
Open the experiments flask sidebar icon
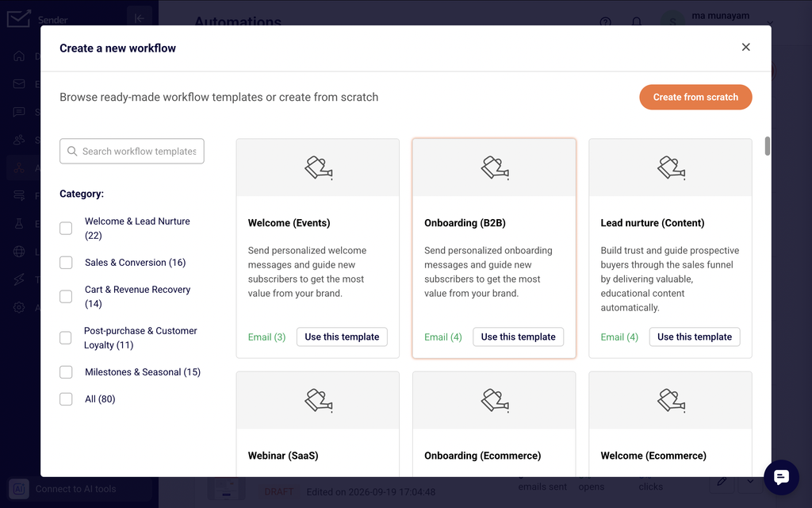(19, 224)
